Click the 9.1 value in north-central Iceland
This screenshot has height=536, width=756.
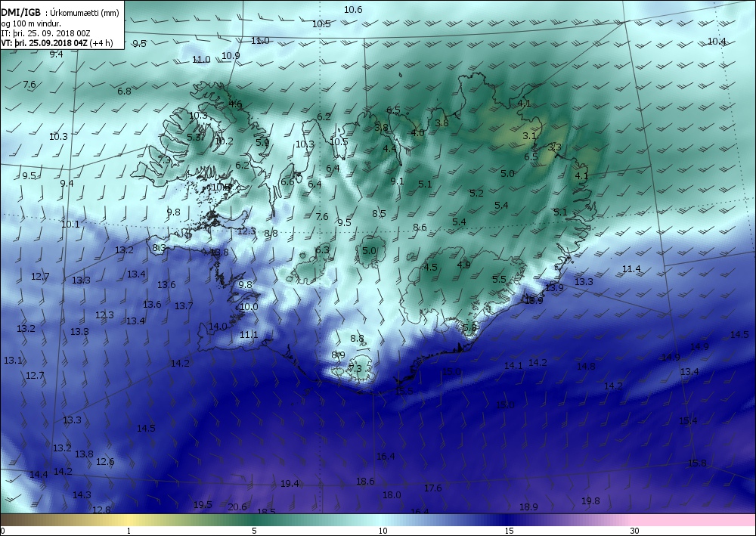pos(397,181)
